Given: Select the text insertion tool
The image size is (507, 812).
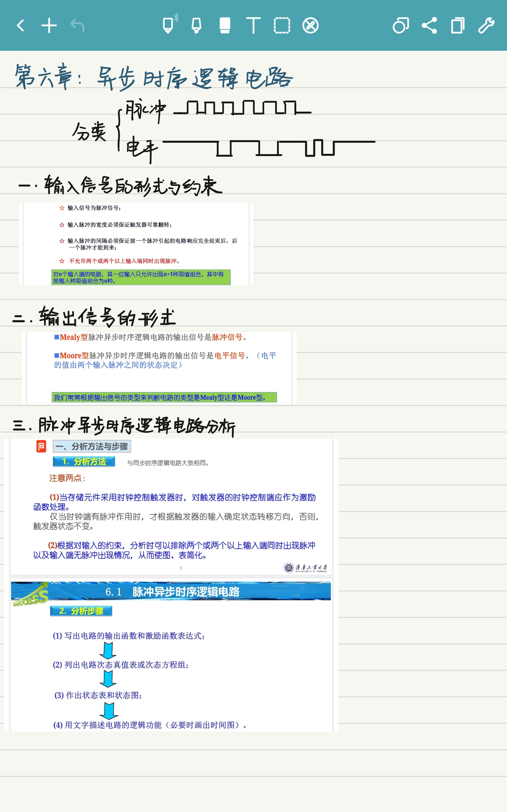Looking at the screenshot, I should [x=253, y=25].
